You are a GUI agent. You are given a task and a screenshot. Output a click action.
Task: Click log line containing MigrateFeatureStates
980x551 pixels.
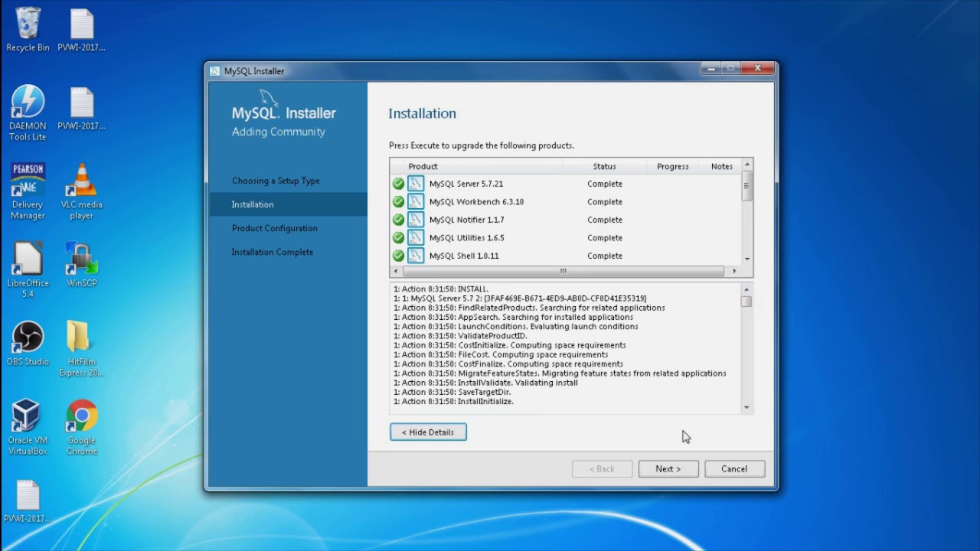[x=560, y=373]
